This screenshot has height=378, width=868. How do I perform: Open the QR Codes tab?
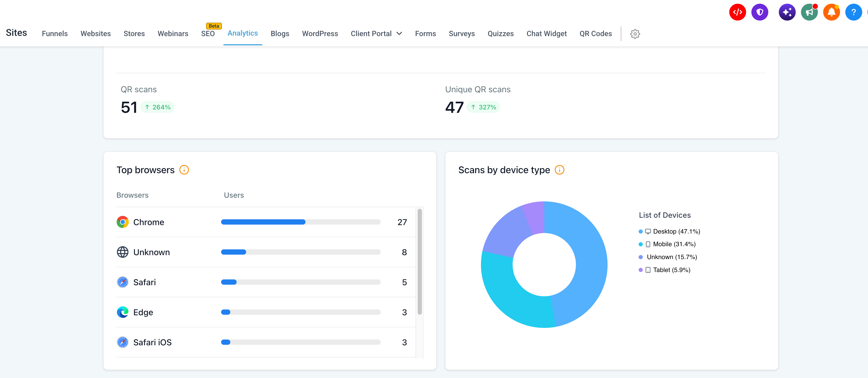595,34
